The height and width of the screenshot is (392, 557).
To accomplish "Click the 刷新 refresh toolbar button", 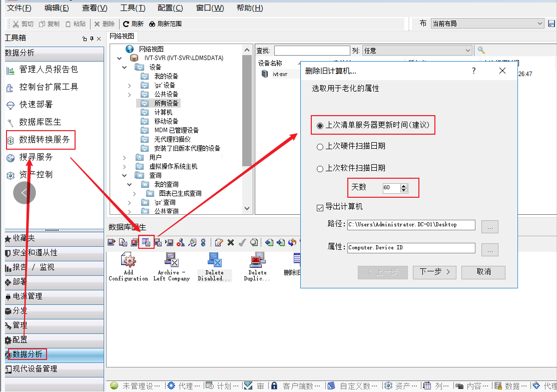I will (x=133, y=24).
